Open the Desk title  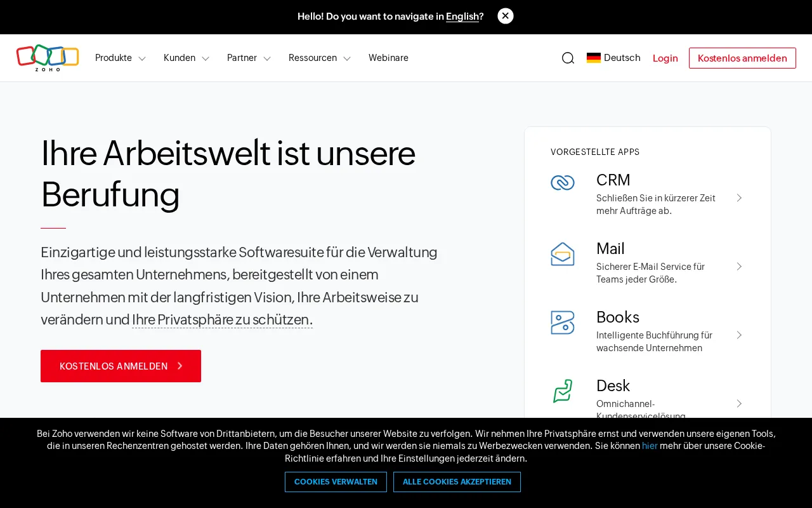point(613,385)
